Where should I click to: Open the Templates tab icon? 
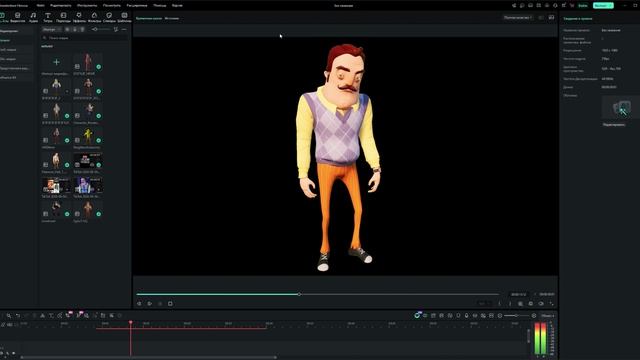pos(124,17)
